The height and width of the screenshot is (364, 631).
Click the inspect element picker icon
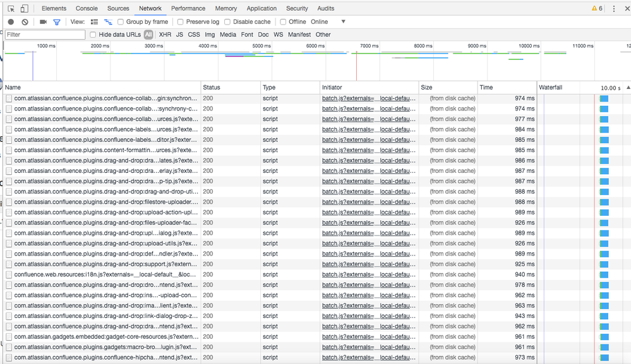click(11, 8)
